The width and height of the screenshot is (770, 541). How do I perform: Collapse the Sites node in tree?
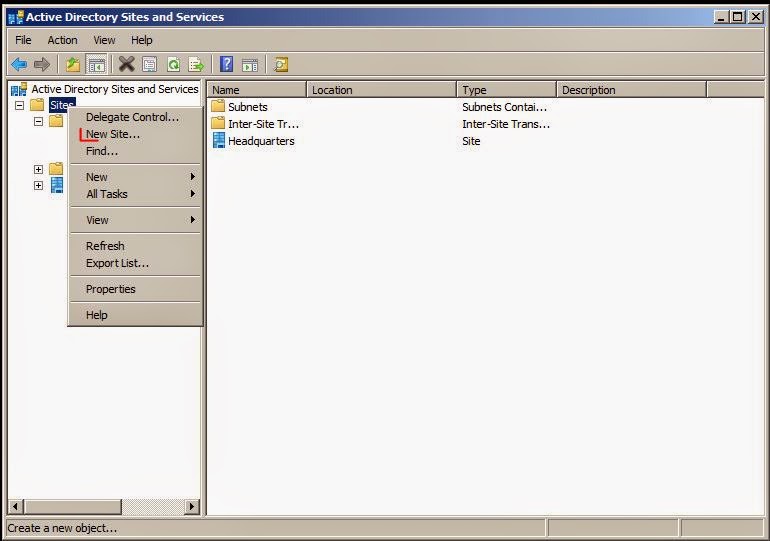pos(20,106)
